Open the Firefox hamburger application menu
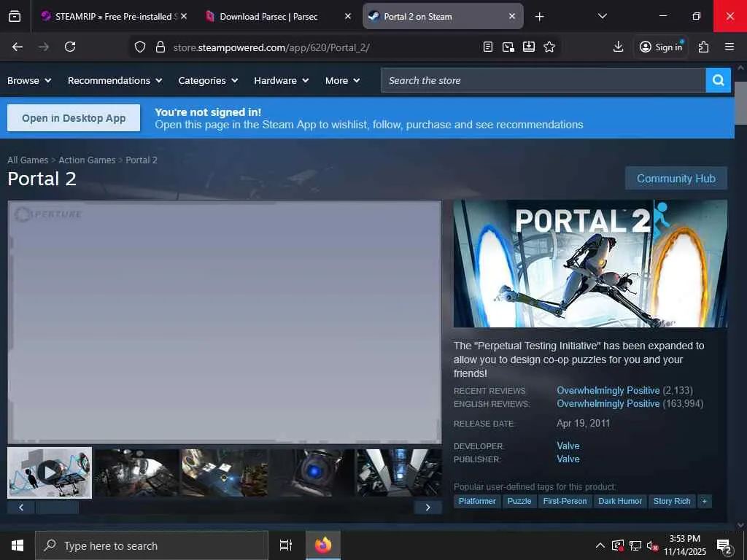Viewport: 747px width, 560px height. [729, 47]
